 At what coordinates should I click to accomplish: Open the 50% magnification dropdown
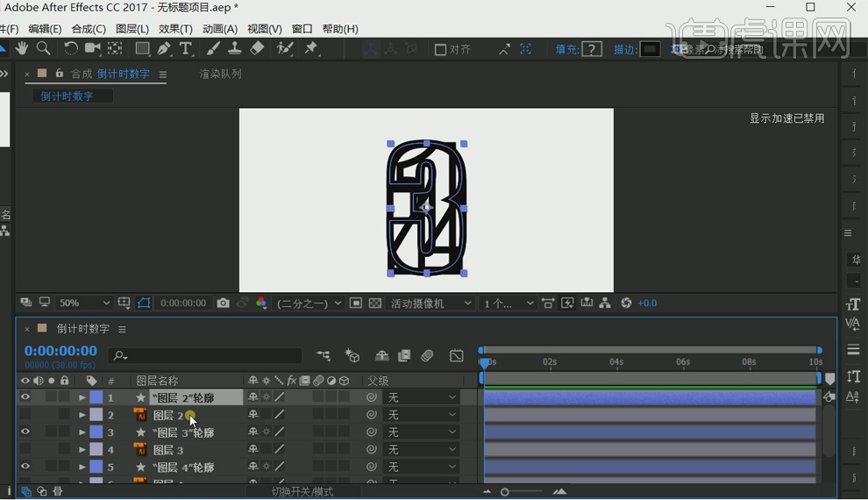click(x=84, y=304)
